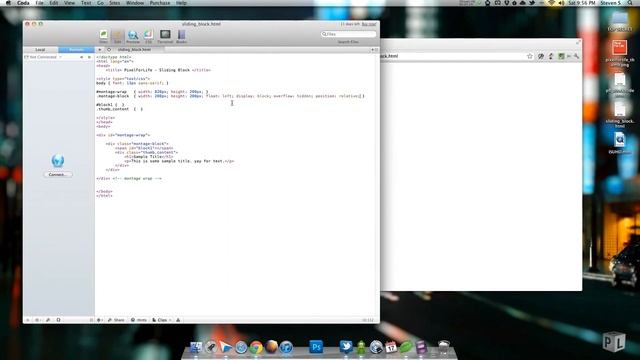Click the Steven S. user name in menu bar
Viewport: 640px width, 360px height.
(611, 3)
